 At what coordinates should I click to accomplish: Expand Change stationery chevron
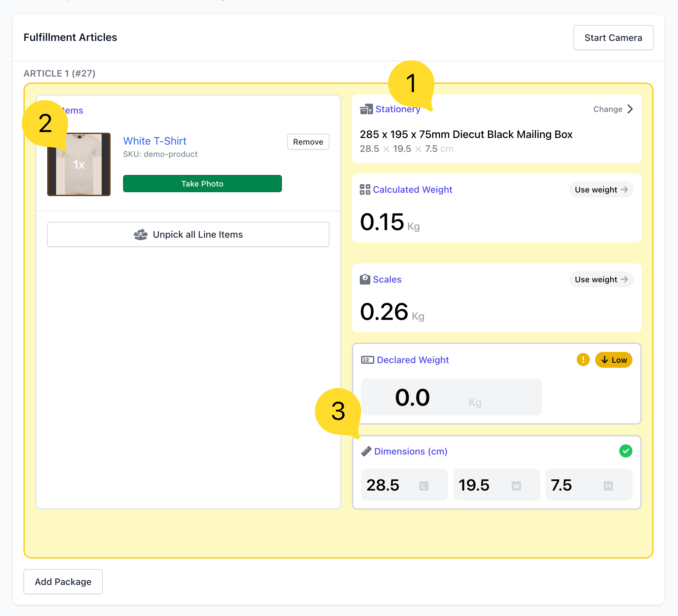point(630,109)
